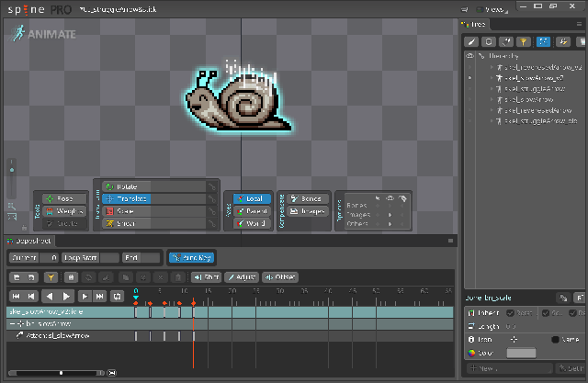Open the New... dropdown button
Screen dimensions: 588x383
(510, 368)
